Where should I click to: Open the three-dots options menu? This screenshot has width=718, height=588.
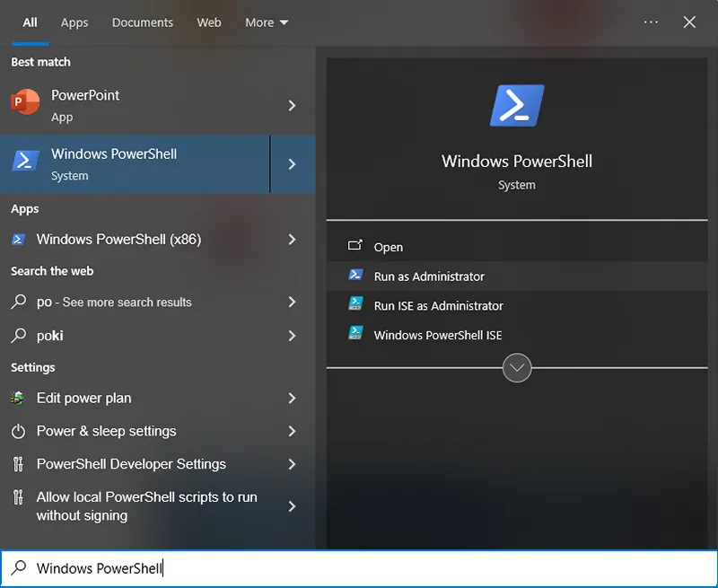[x=651, y=22]
